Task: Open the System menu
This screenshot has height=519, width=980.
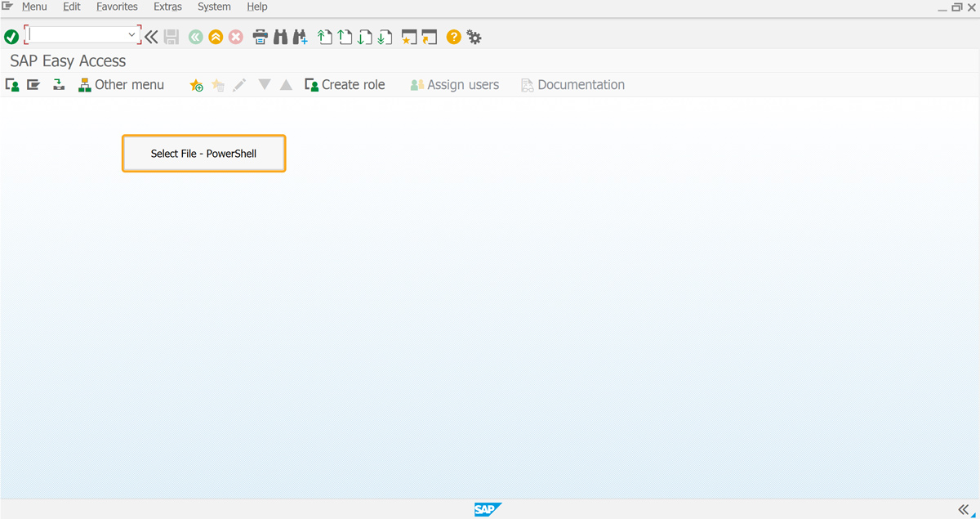Action: coord(214,7)
